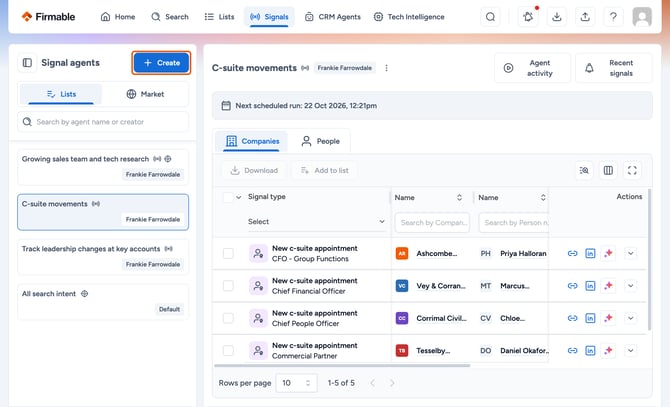Viewport: 670px width, 407px height.
Task: Click the download icon in top bar
Action: [557, 17]
